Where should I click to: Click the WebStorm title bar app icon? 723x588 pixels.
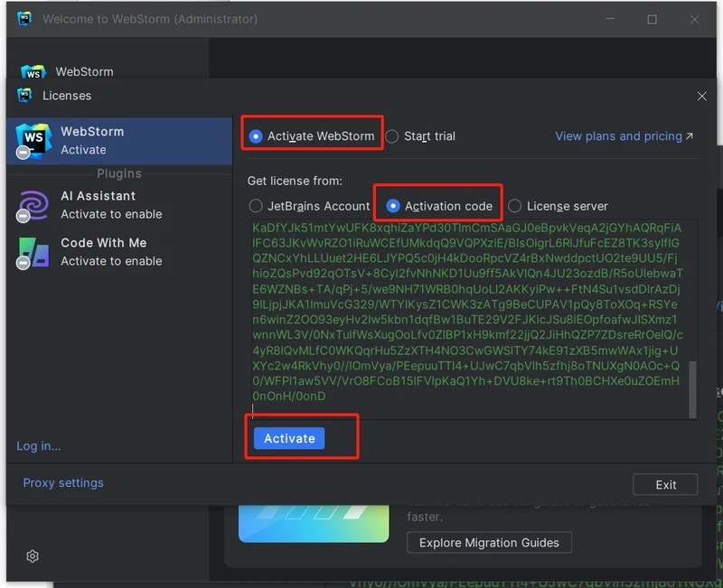pos(24,19)
